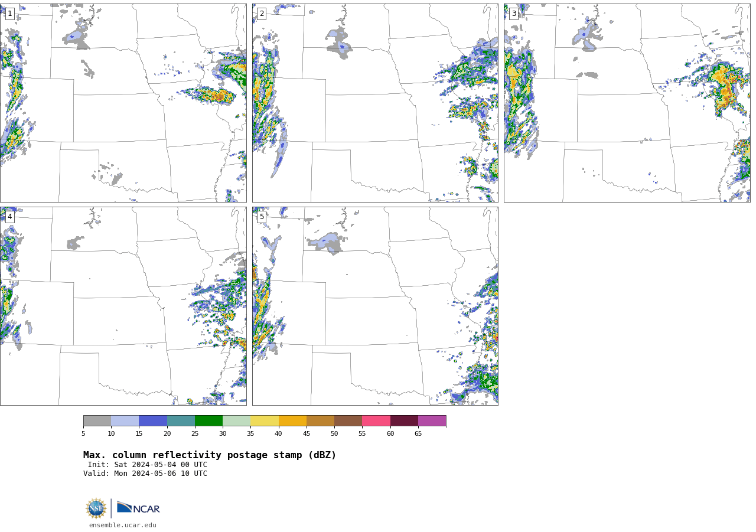The height and width of the screenshot is (532, 756).
Task: Open ensemble member 1 reflectivity map
Action: [123, 103]
